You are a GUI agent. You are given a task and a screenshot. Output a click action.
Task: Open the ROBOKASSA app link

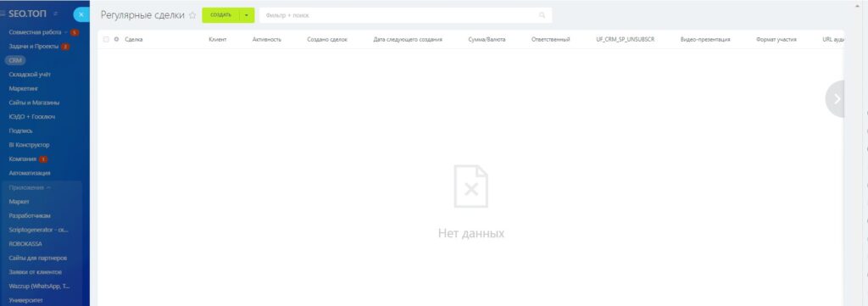pos(25,244)
